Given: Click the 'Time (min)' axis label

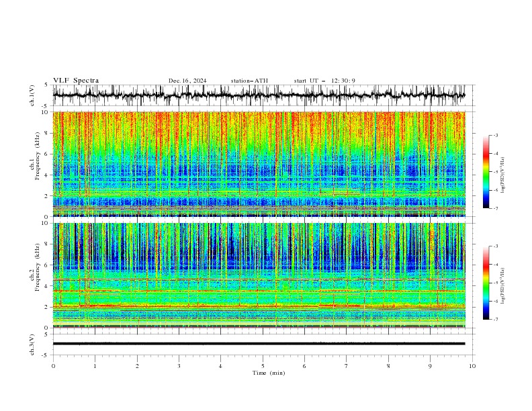Looking at the screenshot, I should (269, 373).
